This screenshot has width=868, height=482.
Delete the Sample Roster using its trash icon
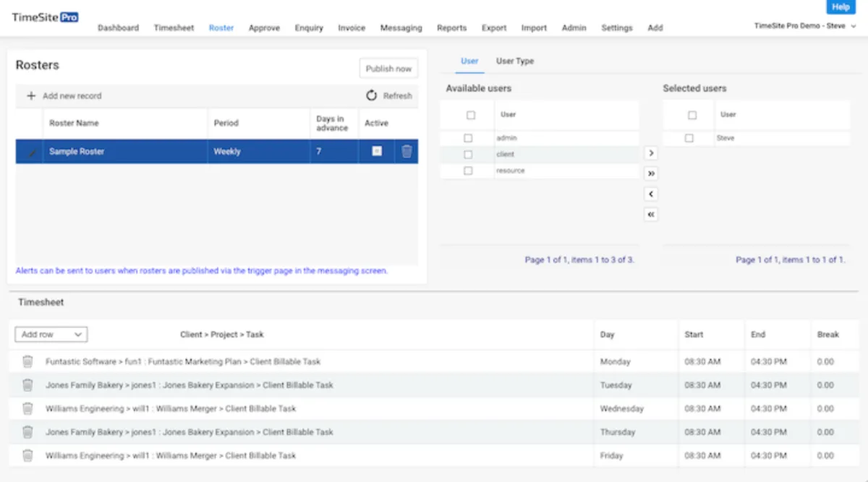coord(407,151)
